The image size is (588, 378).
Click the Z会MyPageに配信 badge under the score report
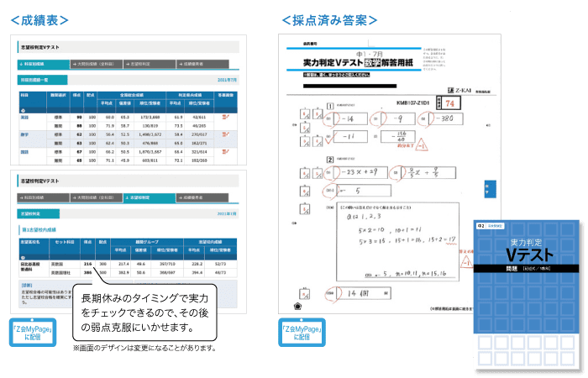pos(33,333)
